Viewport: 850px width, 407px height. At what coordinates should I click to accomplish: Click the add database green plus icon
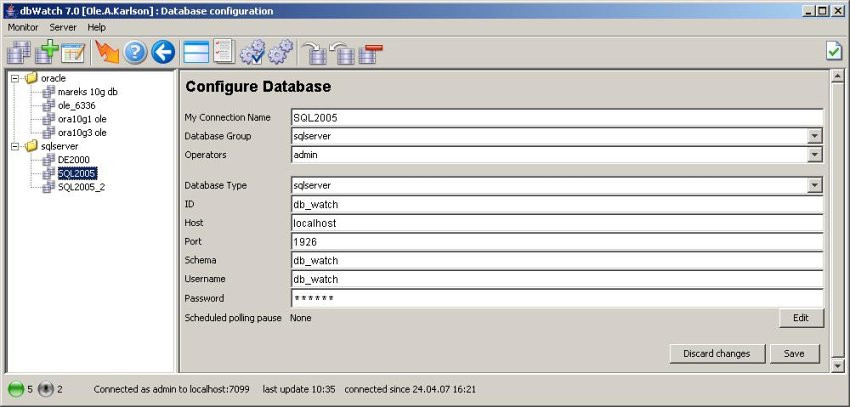point(47,52)
